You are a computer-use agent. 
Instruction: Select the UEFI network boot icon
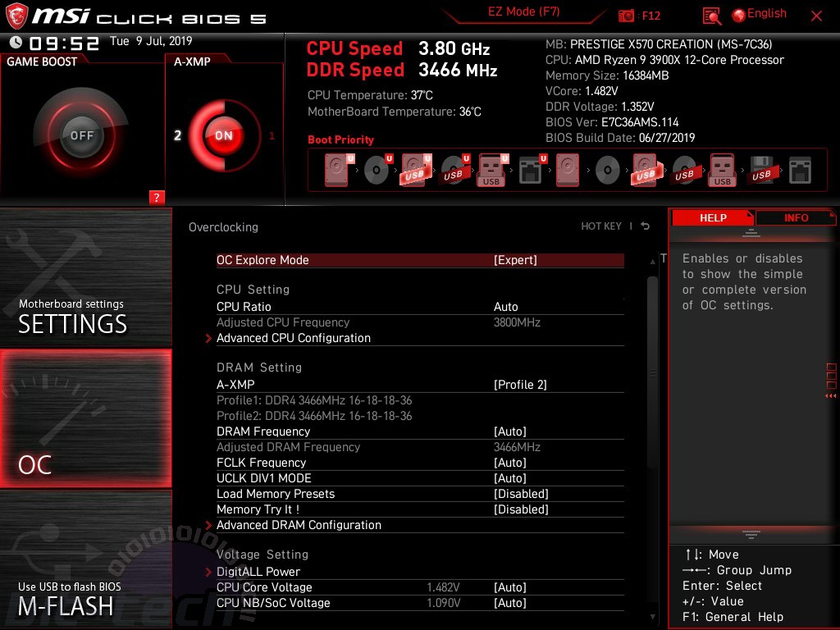pyautogui.click(x=532, y=170)
